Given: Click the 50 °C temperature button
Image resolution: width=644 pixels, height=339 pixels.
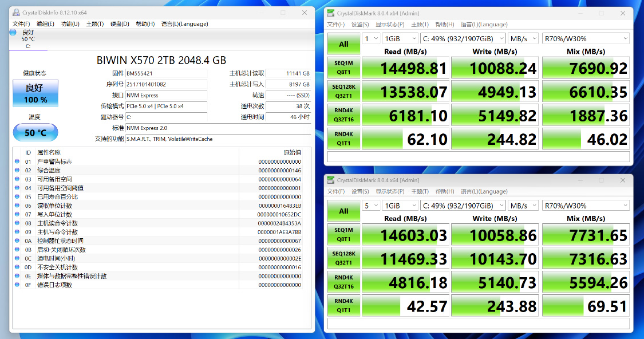Looking at the screenshot, I should click(x=35, y=132).
